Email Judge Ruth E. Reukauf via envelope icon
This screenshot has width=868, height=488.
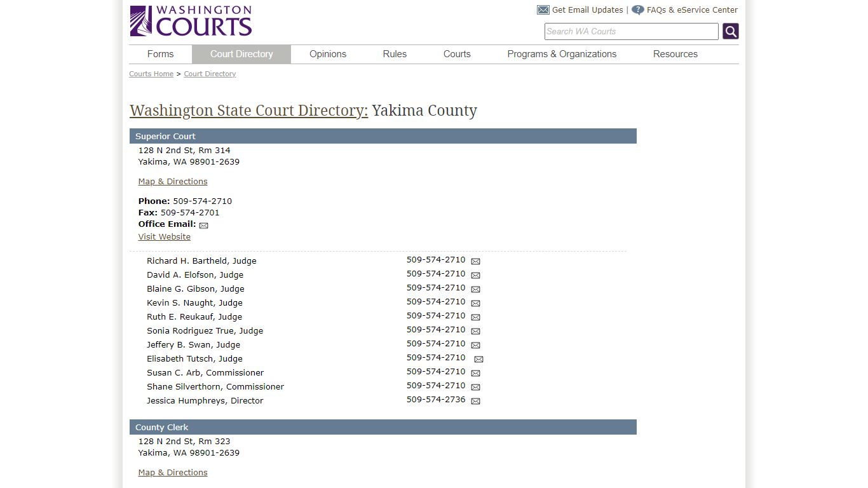[475, 317]
